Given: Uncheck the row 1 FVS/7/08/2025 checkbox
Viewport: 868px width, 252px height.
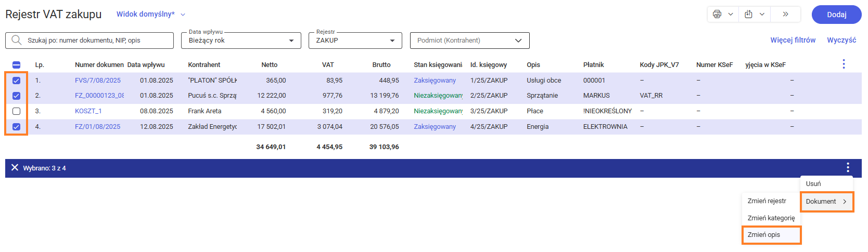Looking at the screenshot, I should 16,81.
